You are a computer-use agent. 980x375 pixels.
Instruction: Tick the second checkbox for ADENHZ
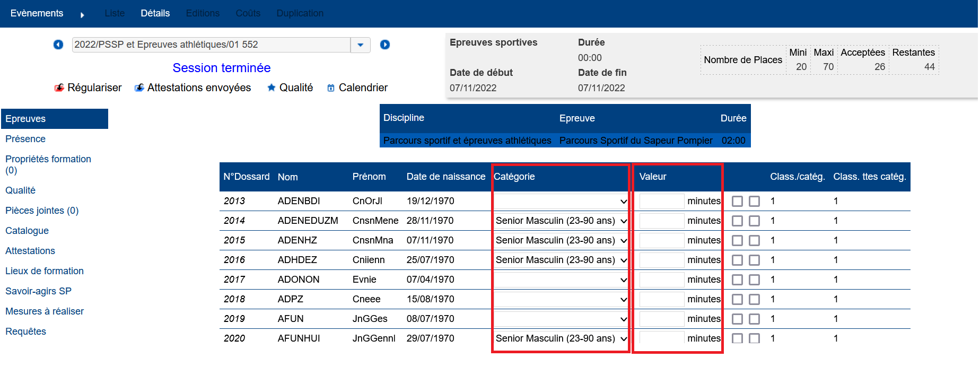[754, 240]
